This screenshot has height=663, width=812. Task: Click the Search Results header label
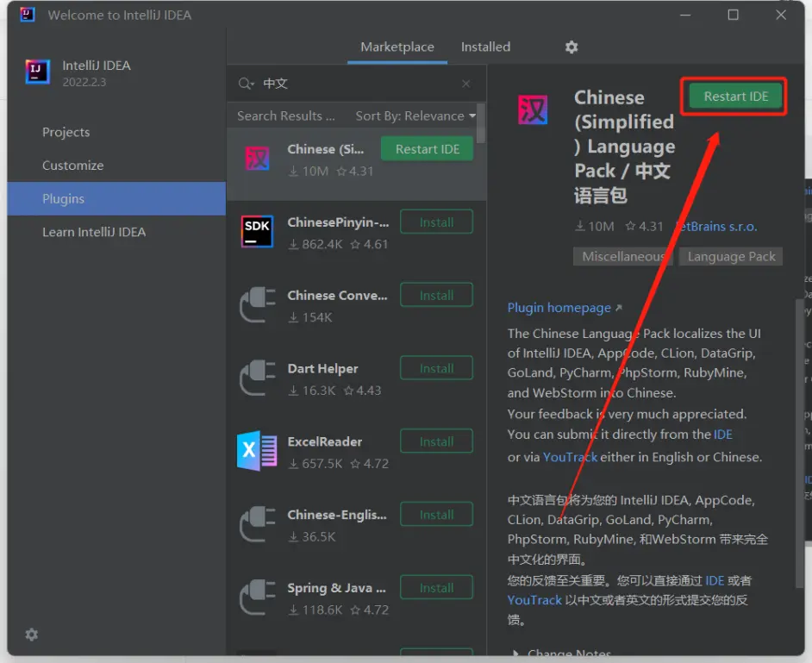(286, 116)
